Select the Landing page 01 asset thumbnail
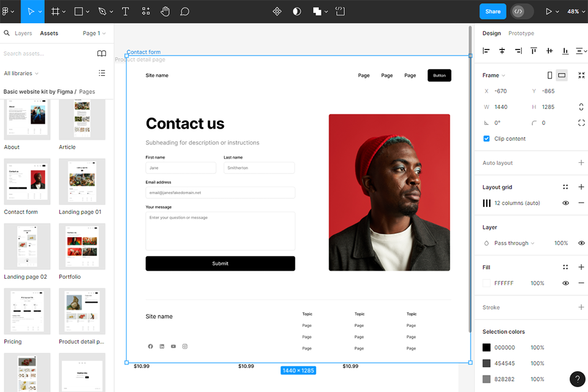This screenshot has height=392, width=588. pyautogui.click(x=82, y=181)
